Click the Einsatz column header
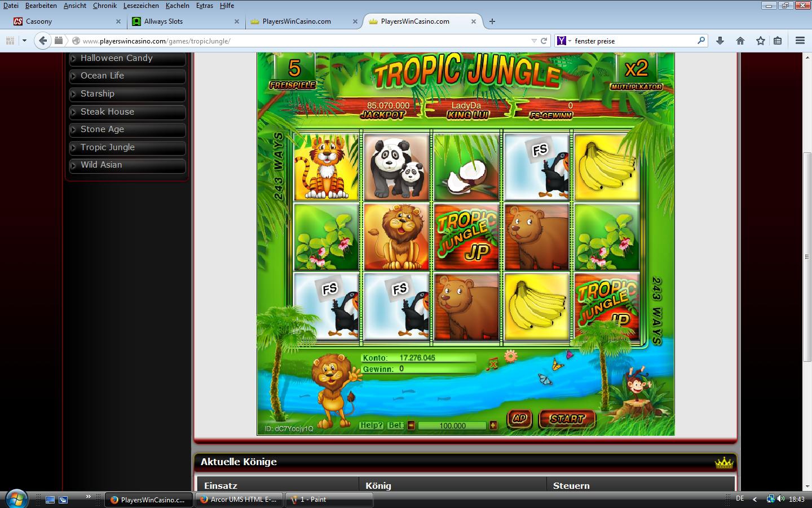 tap(278, 485)
